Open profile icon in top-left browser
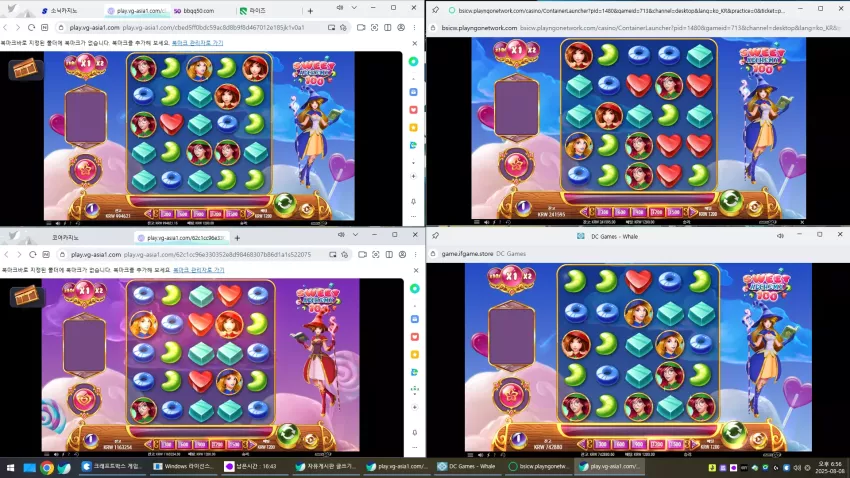850x478 pixels. 401,27
